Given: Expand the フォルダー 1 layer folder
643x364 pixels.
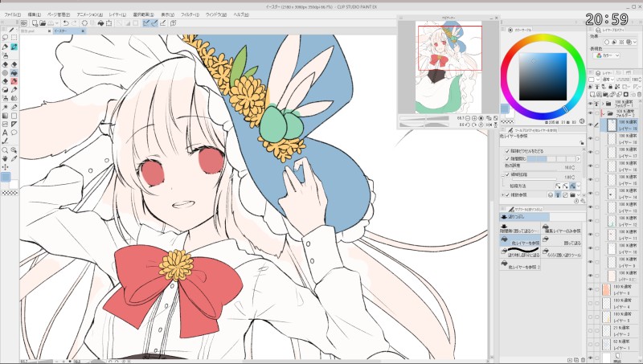Looking at the screenshot, I should pos(603,104).
